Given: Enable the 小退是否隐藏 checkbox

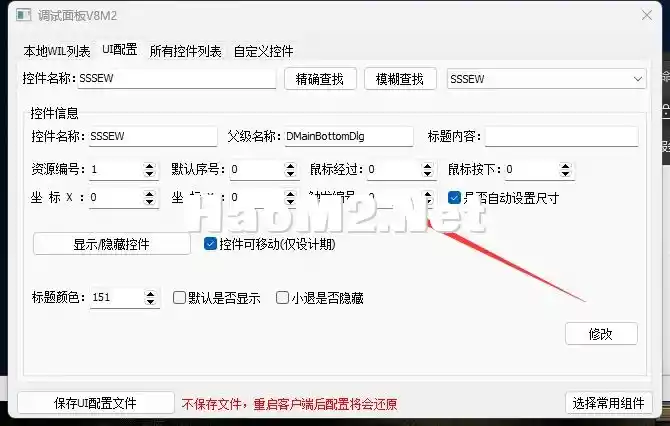Looking at the screenshot, I should point(282,297).
